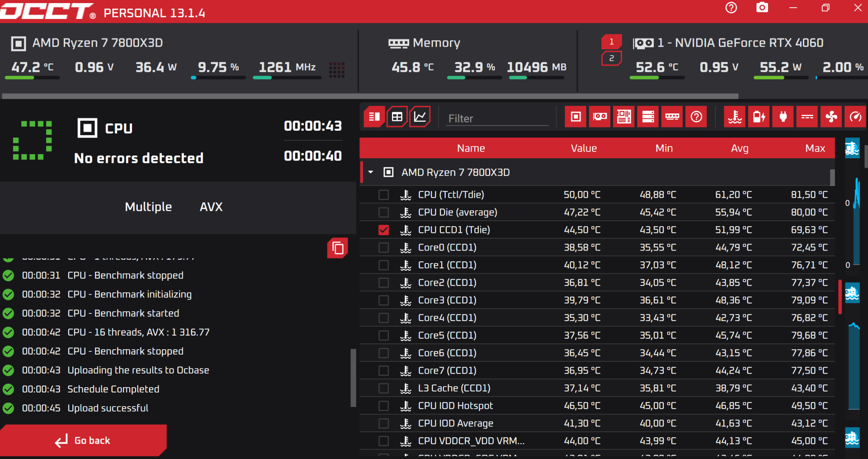
Task: Toggle the fan sensor type filter
Action: click(x=831, y=117)
